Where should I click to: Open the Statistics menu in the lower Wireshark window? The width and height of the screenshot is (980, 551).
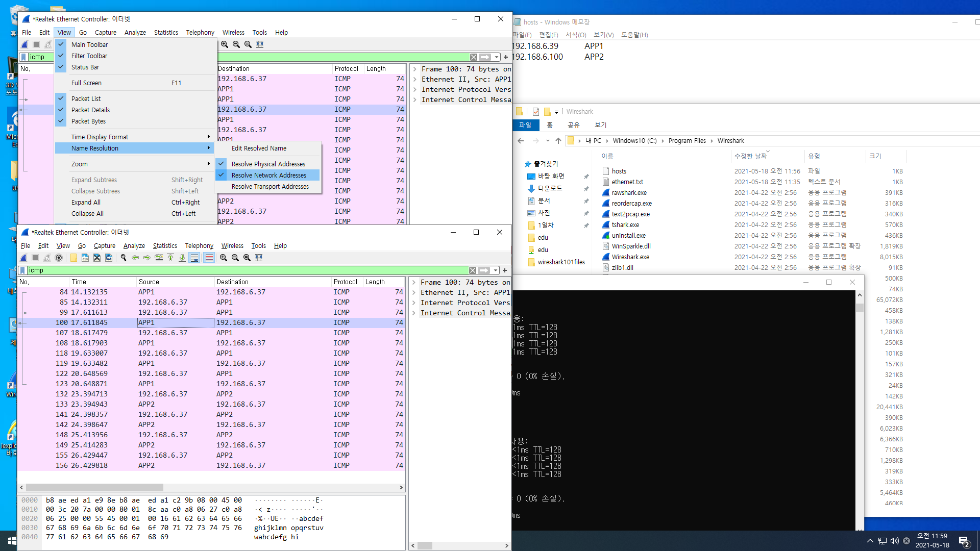[165, 245]
